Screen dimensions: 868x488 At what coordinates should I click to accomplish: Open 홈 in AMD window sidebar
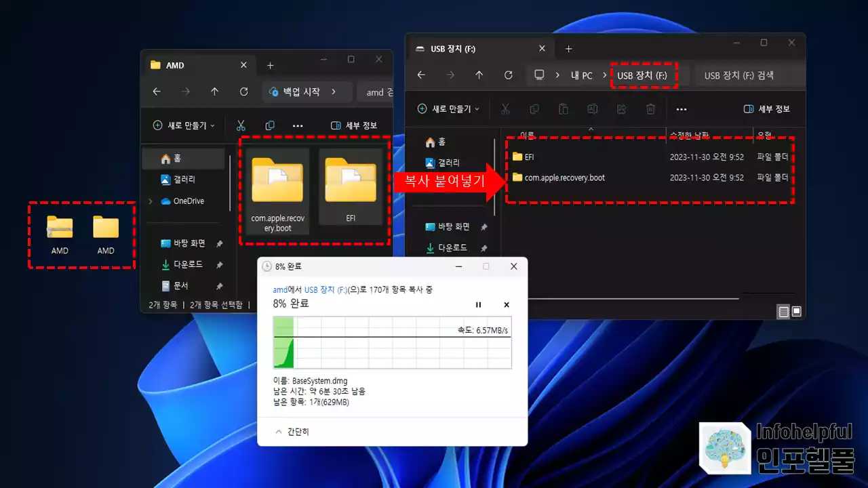(x=183, y=159)
